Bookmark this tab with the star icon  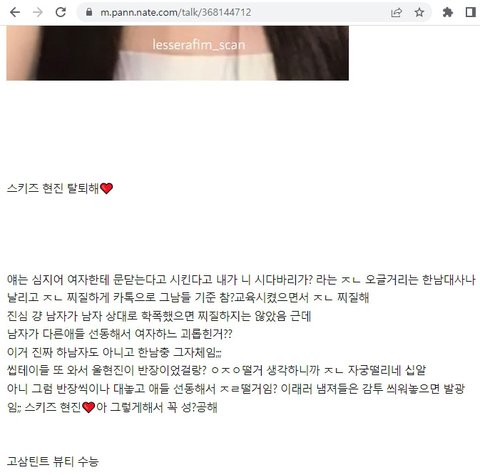pos(419,13)
